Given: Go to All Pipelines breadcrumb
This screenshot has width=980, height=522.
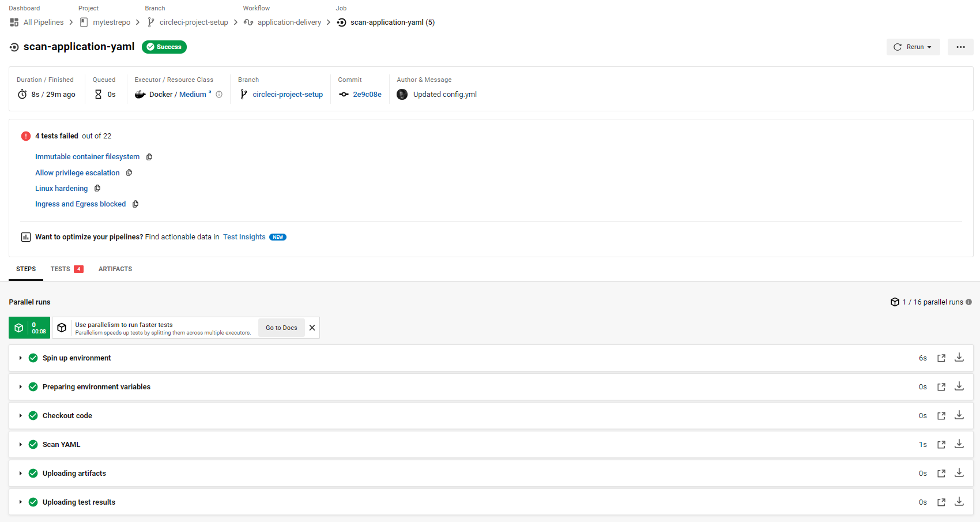Looking at the screenshot, I should (44, 22).
